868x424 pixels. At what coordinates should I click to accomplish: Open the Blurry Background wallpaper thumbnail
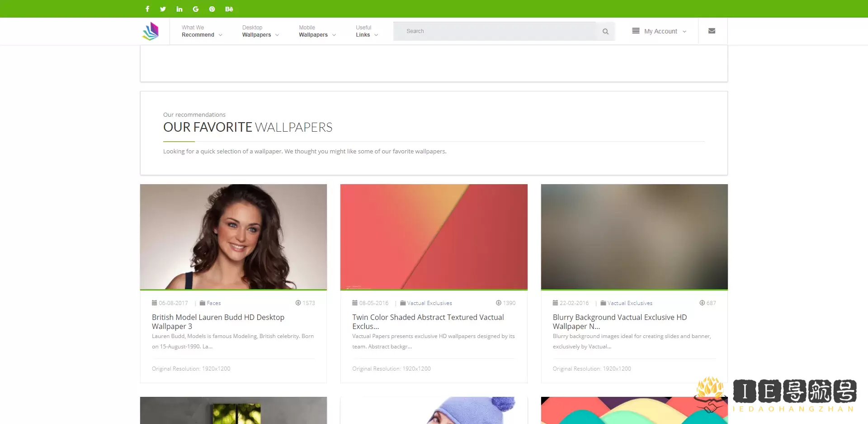[634, 237]
